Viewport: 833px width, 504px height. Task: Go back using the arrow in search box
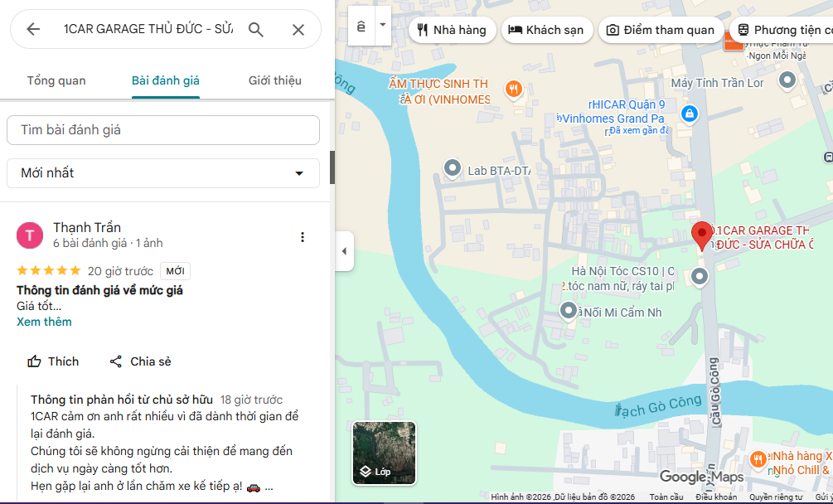[33, 29]
